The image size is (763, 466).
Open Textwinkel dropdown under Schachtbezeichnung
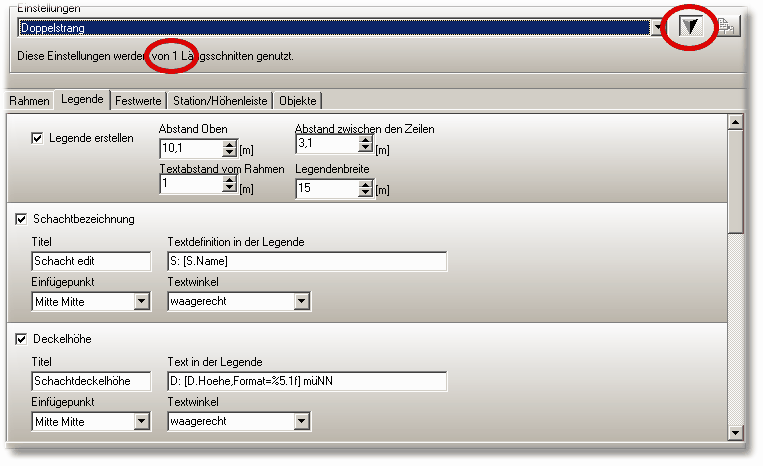pos(301,301)
